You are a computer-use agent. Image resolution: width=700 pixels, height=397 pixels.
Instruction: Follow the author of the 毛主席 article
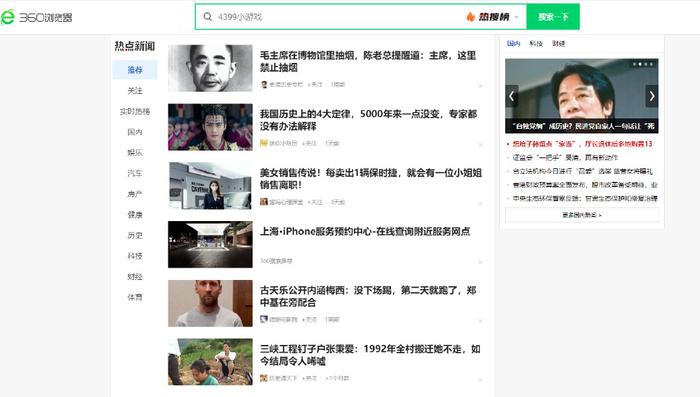315,84
